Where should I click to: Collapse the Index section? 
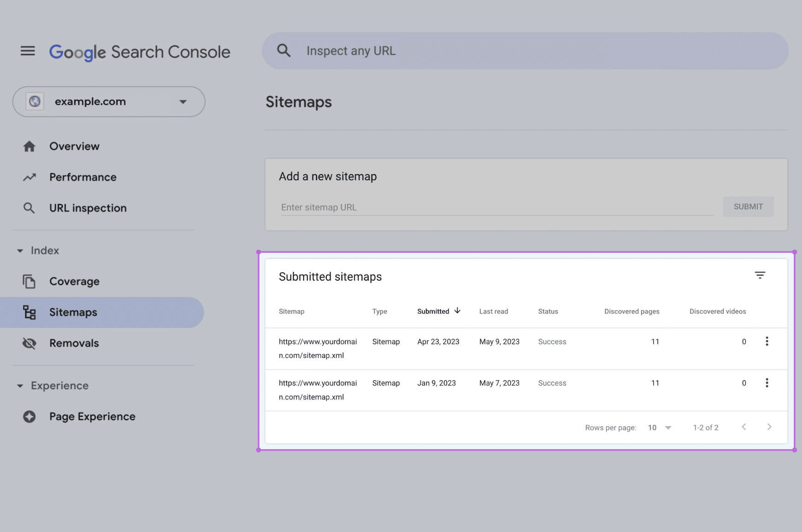click(x=20, y=251)
